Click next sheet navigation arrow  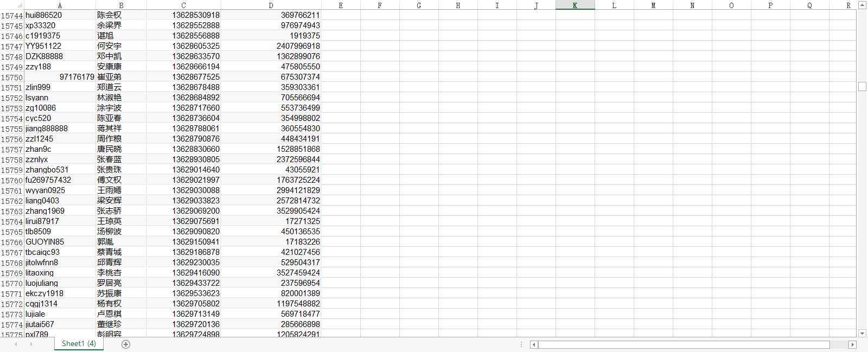[x=31, y=344]
